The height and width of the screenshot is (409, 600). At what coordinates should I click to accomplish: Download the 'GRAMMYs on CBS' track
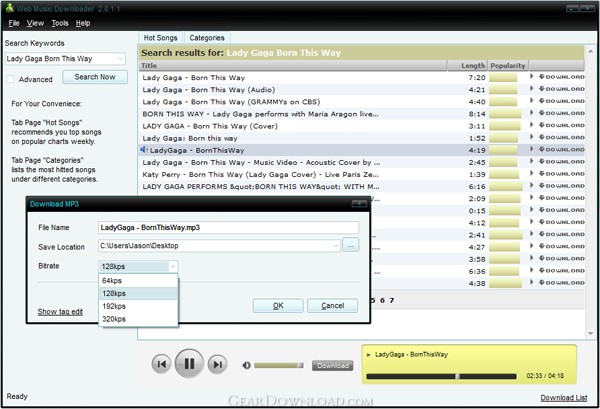tap(561, 101)
